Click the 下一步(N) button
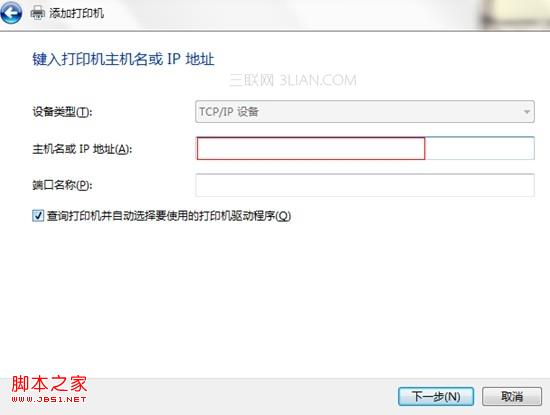Viewport: 550px width, 415px height. [x=436, y=397]
